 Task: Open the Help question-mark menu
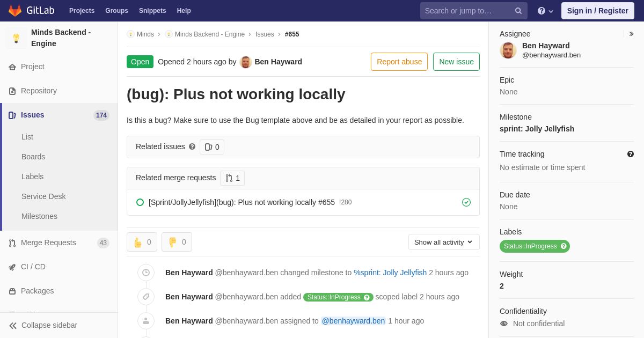(545, 11)
